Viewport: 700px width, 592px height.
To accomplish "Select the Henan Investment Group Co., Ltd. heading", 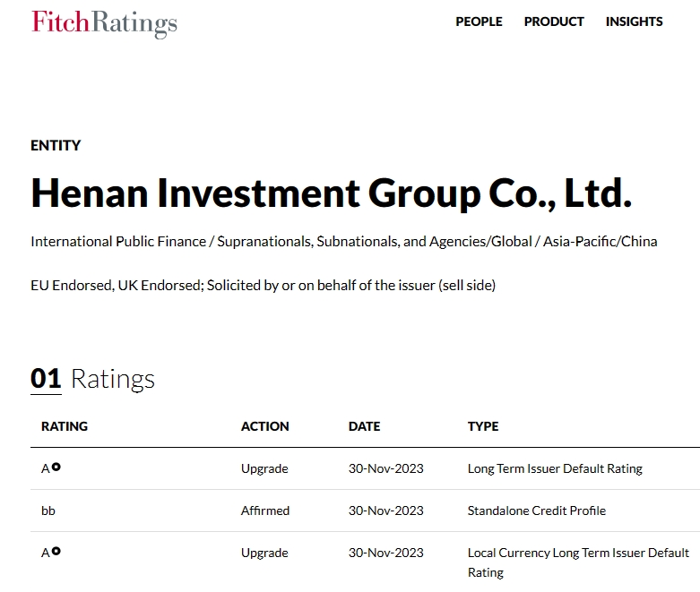I will point(331,193).
